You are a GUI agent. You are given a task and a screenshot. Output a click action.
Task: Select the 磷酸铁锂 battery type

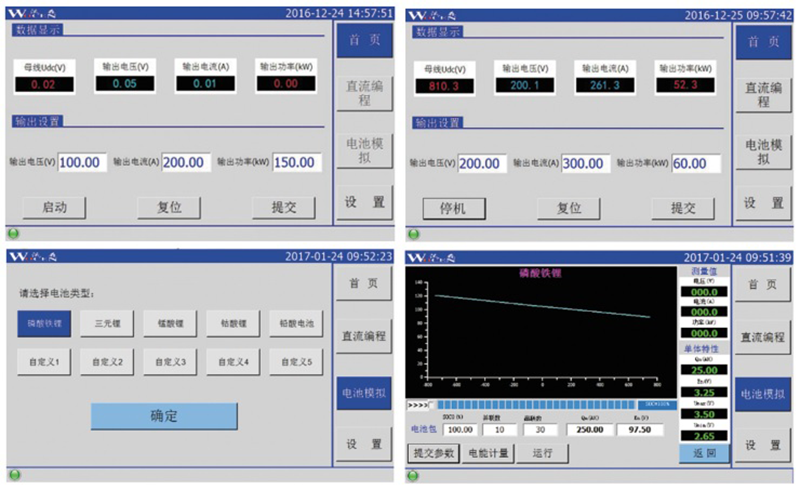44,324
